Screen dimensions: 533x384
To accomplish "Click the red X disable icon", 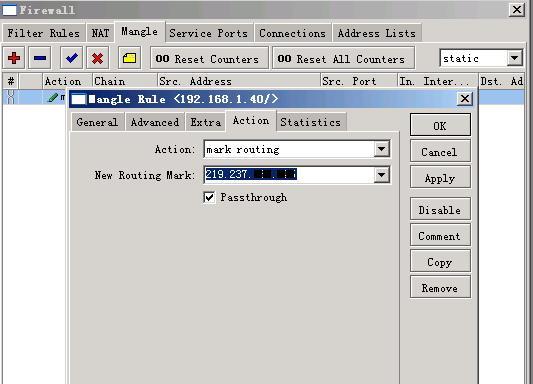I will tap(97, 58).
